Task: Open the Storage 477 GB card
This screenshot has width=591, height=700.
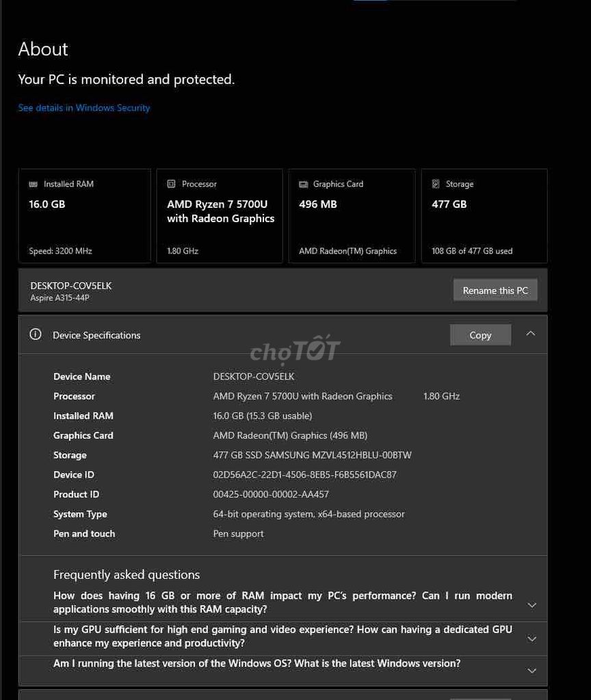Action: coord(484,216)
